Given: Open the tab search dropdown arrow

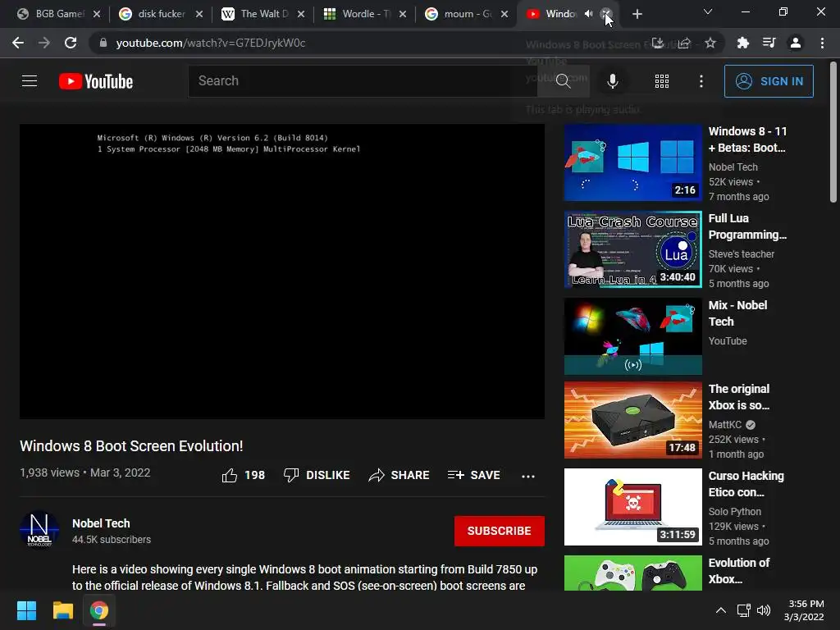Looking at the screenshot, I should [x=708, y=11].
